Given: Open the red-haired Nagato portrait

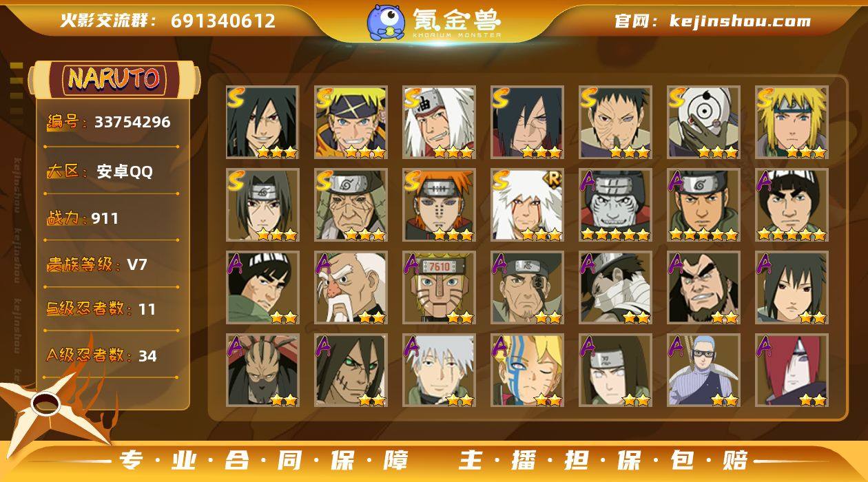Looking at the screenshot, I should [792, 370].
